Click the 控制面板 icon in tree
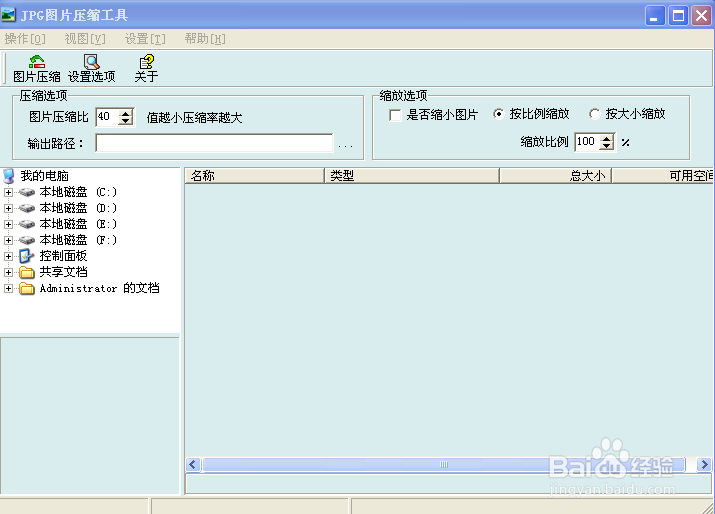This screenshot has width=715, height=514. [27, 256]
